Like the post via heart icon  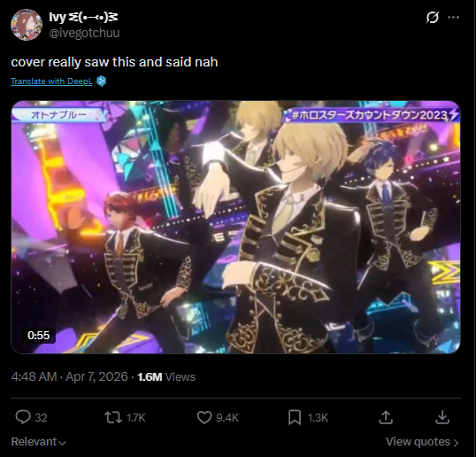tap(204, 417)
